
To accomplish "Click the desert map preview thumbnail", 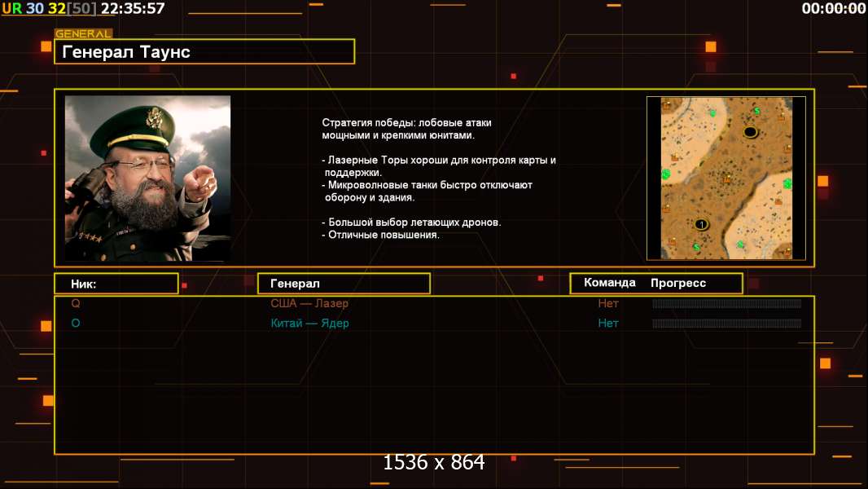I will coord(726,178).
